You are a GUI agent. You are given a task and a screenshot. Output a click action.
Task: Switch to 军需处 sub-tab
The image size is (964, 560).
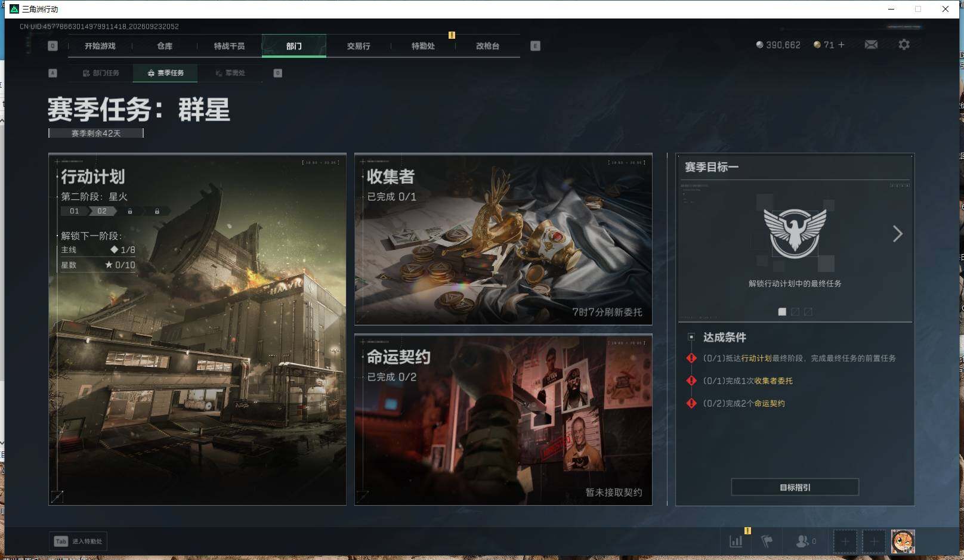[230, 73]
